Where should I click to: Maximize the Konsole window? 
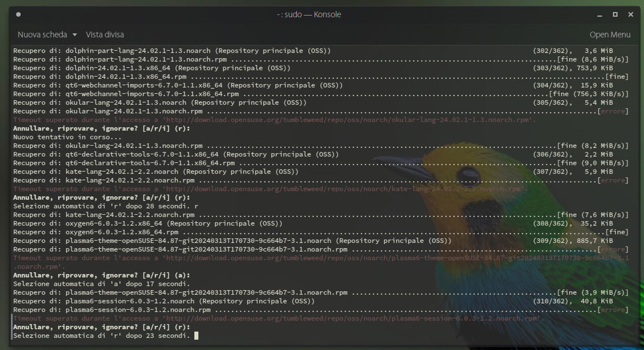click(x=615, y=14)
